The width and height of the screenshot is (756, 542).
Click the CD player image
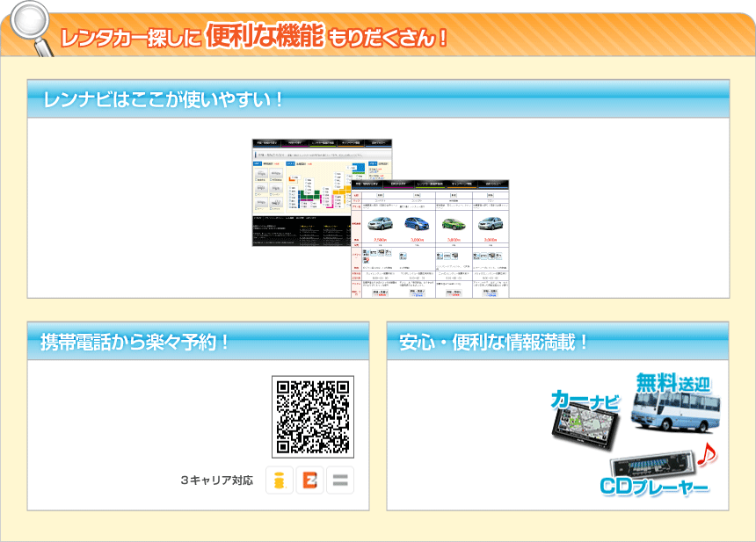652,466
